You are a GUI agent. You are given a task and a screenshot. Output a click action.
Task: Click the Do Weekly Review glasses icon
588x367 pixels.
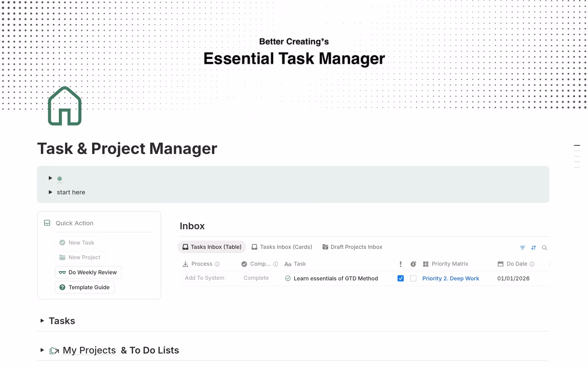pyautogui.click(x=62, y=272)
